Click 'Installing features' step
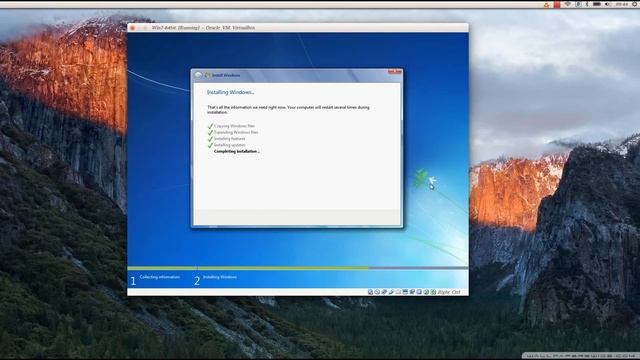The width and height of the screenshot is (640, 360). [x=230, y=139]
